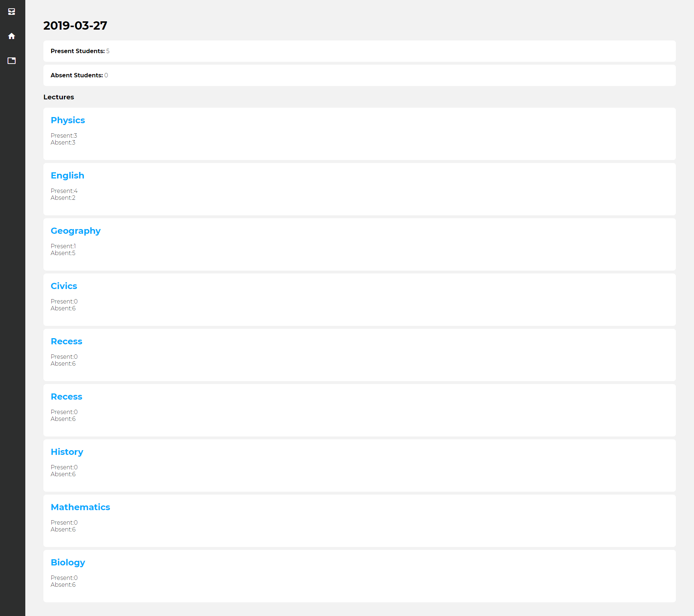Click Absent:2 text under English

63,198
